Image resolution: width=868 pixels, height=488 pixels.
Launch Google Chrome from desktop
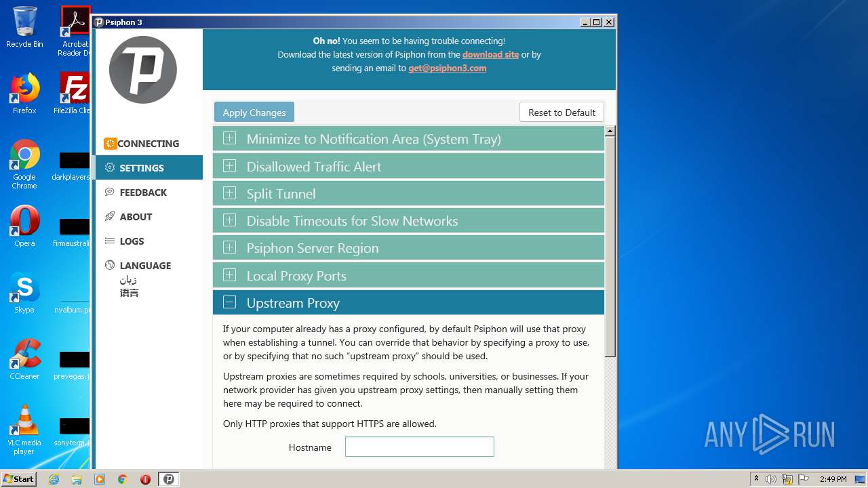[24, 165]
